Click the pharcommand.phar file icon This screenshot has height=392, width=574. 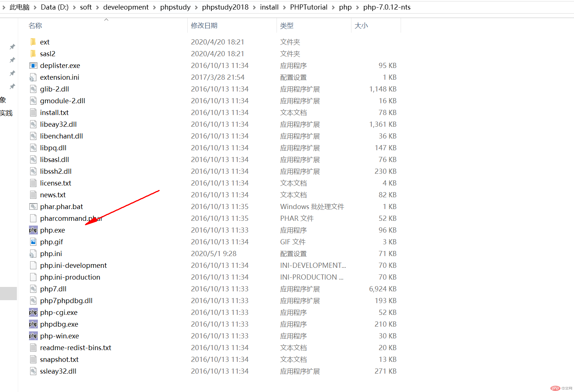point(33,218)
